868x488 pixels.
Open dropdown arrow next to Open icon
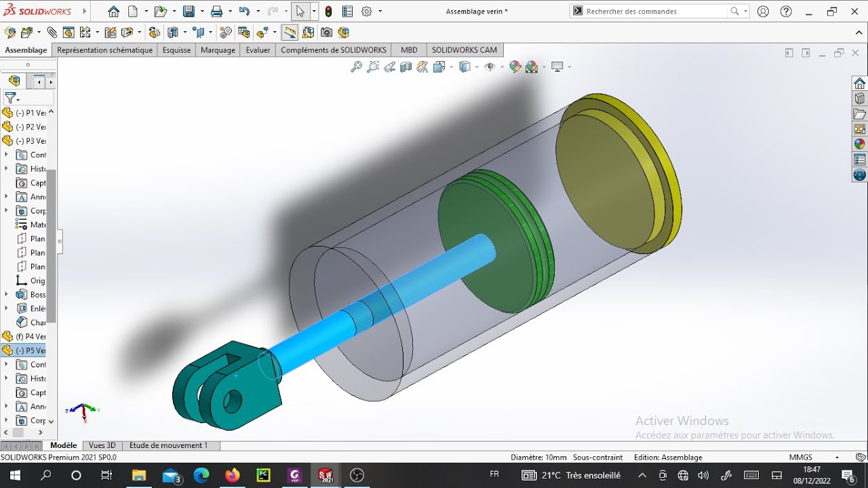pos(173,12)
